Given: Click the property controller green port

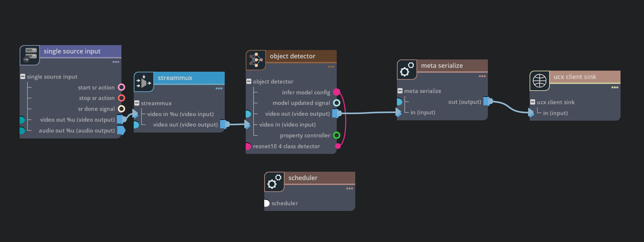Looking at the screenshot, I should coord(337,135).
